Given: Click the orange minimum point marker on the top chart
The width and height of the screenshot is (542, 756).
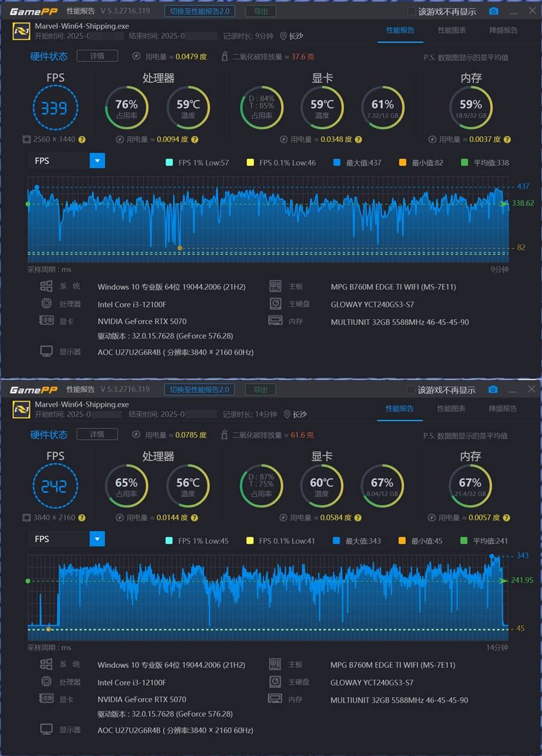Looking at the screenshot, I should 179,248.
